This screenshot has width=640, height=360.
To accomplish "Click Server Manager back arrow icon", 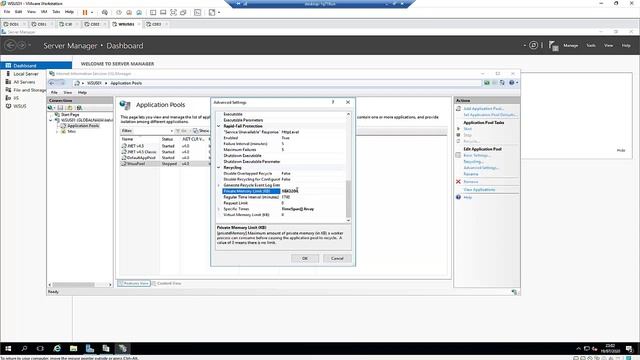I will pyautogui.click(x=11, y=45).
